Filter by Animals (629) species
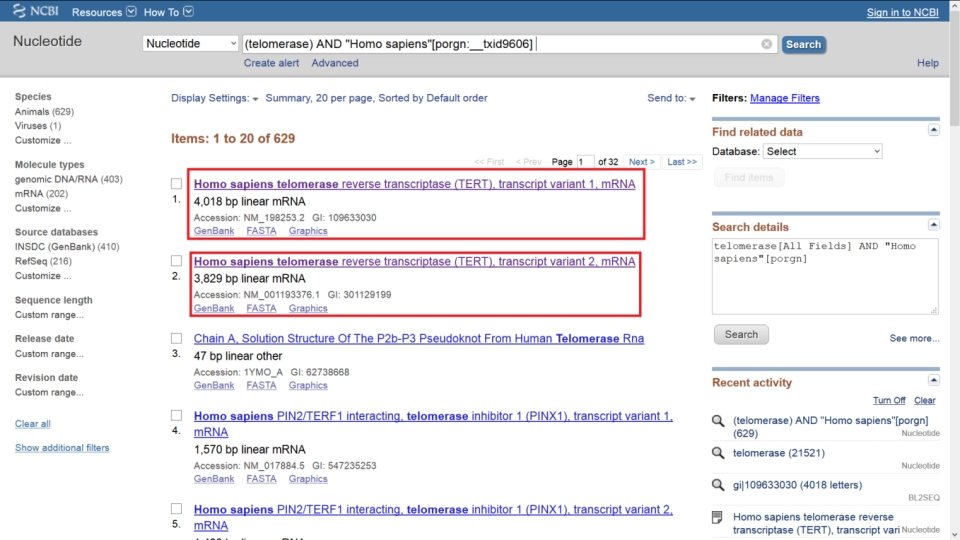Image resolution: width=960 pixels, height=540 pixels. [44, 111]
